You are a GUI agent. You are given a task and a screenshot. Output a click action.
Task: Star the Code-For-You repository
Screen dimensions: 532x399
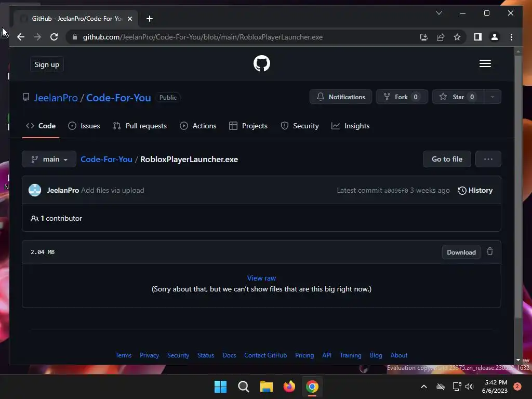(458, 97)
